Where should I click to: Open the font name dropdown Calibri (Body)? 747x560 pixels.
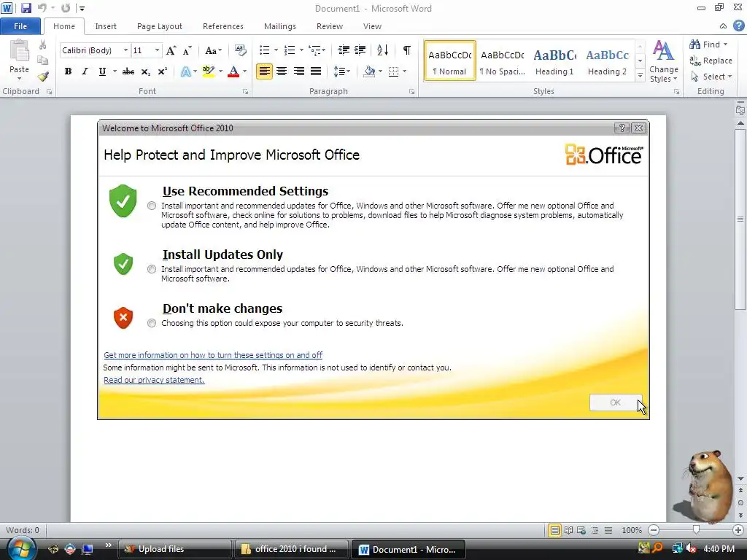click(125, 50)
